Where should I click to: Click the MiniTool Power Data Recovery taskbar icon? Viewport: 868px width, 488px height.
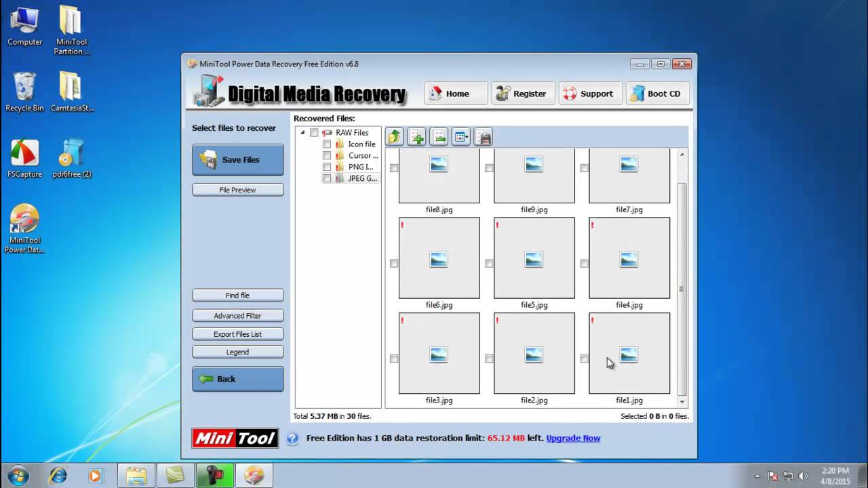tap(254, 475)
